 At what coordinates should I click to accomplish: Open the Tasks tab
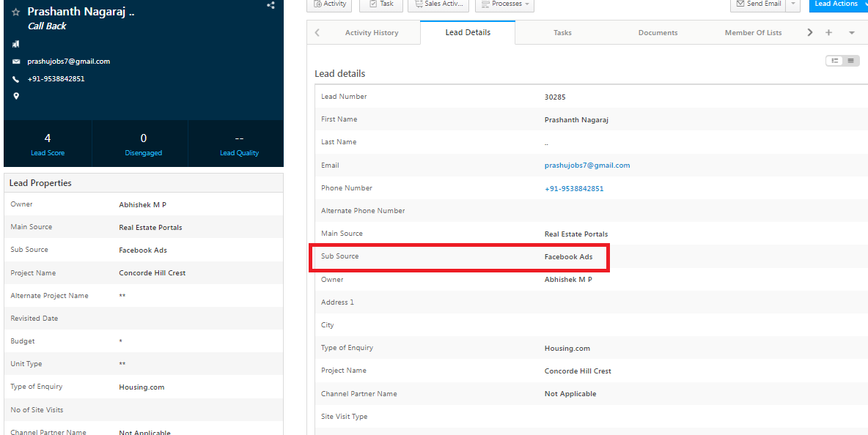pyautogui.click(x=562, y=33)
